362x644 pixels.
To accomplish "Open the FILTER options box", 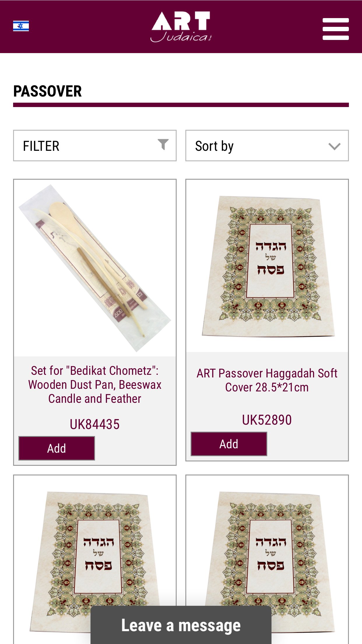I will (87, 146).
